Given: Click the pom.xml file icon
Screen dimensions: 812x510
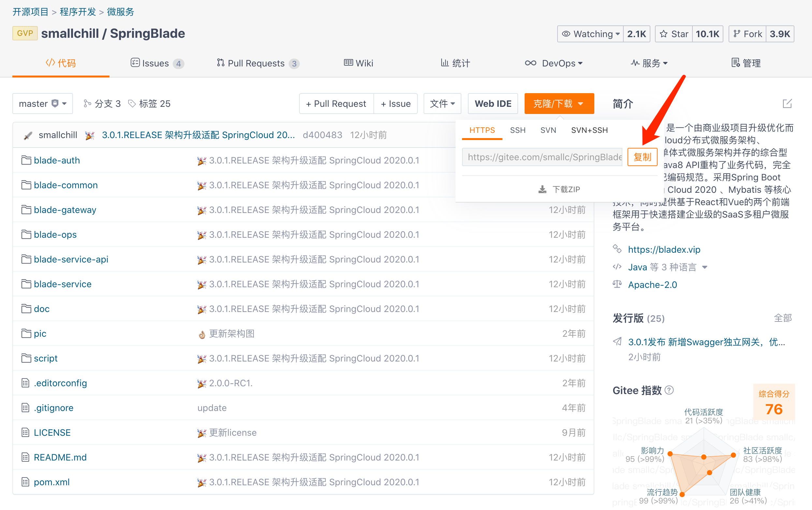Looking at the screenshot, I should [x=25, y=482].
